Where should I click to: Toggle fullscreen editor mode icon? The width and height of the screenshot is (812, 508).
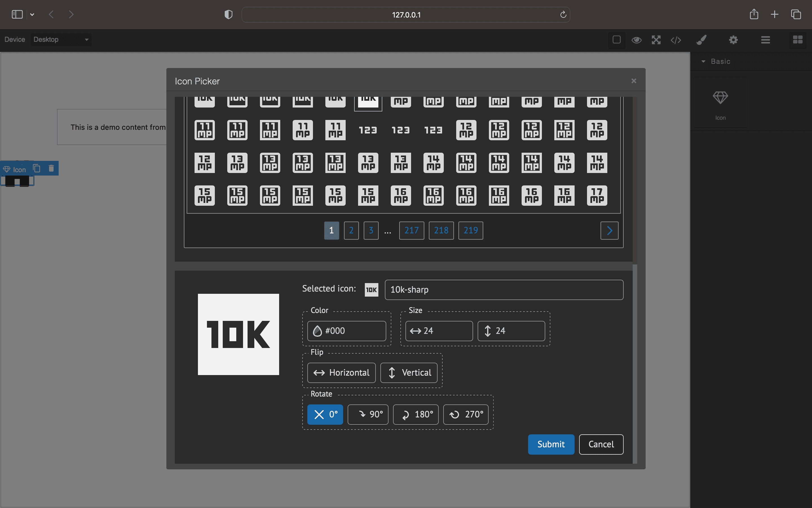pos(656,40)
